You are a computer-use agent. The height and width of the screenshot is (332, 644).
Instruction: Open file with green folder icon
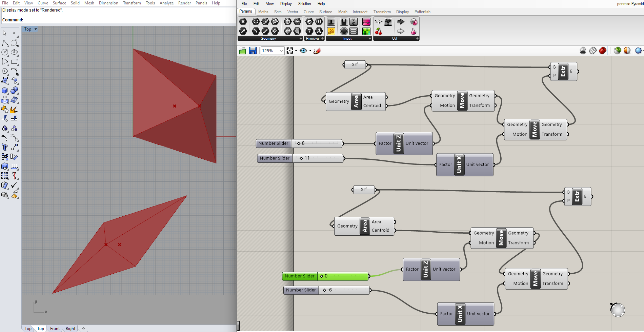242,51
